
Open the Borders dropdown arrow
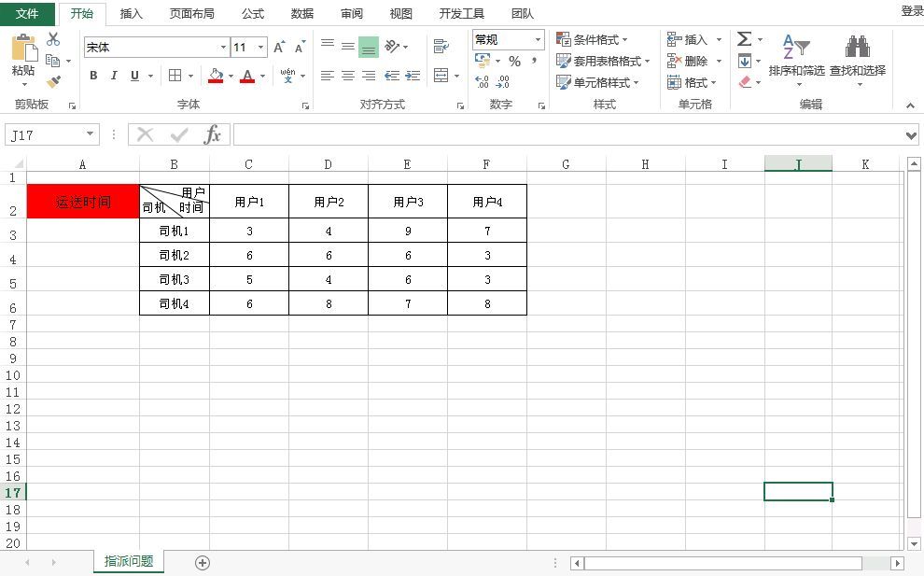tap(190, 76)
